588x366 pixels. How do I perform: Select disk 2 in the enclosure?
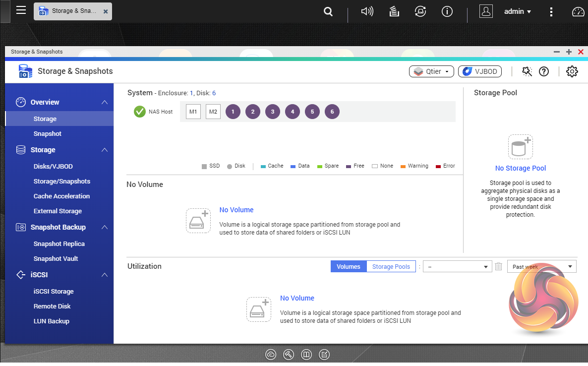tap(253, 112)
